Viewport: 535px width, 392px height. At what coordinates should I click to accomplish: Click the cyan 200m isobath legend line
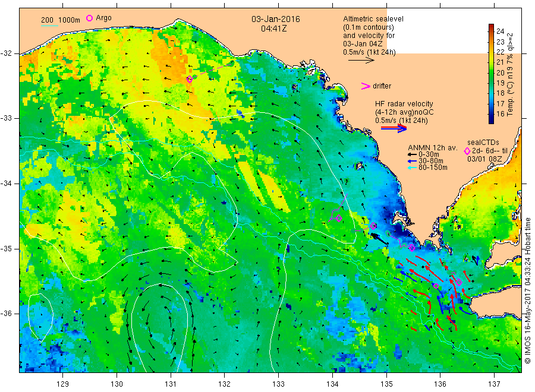[49, 26]
